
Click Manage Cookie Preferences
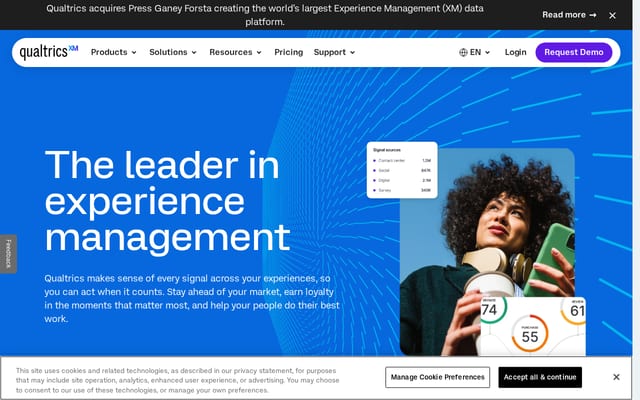[437, 377]
